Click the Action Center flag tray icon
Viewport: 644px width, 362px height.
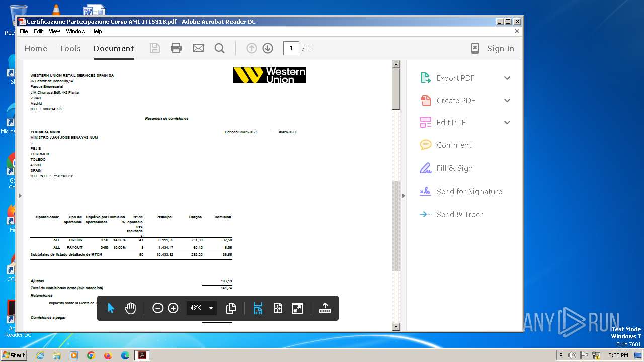584,355
